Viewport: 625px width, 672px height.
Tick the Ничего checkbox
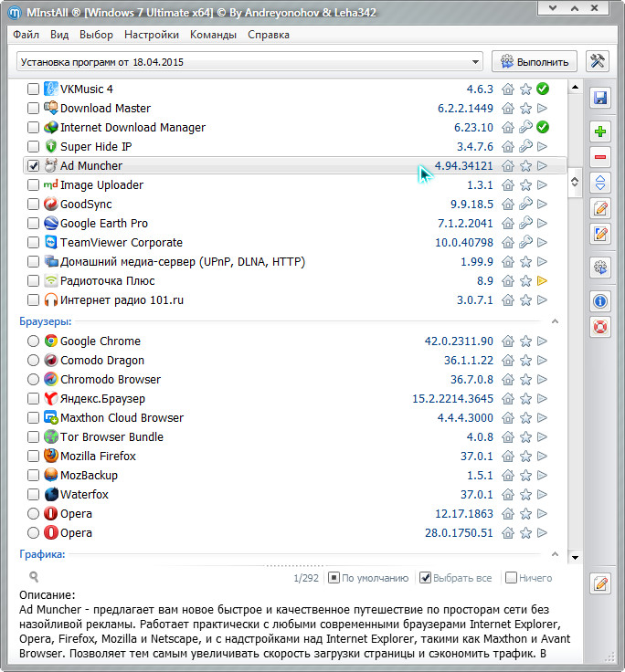click(511, 578)
